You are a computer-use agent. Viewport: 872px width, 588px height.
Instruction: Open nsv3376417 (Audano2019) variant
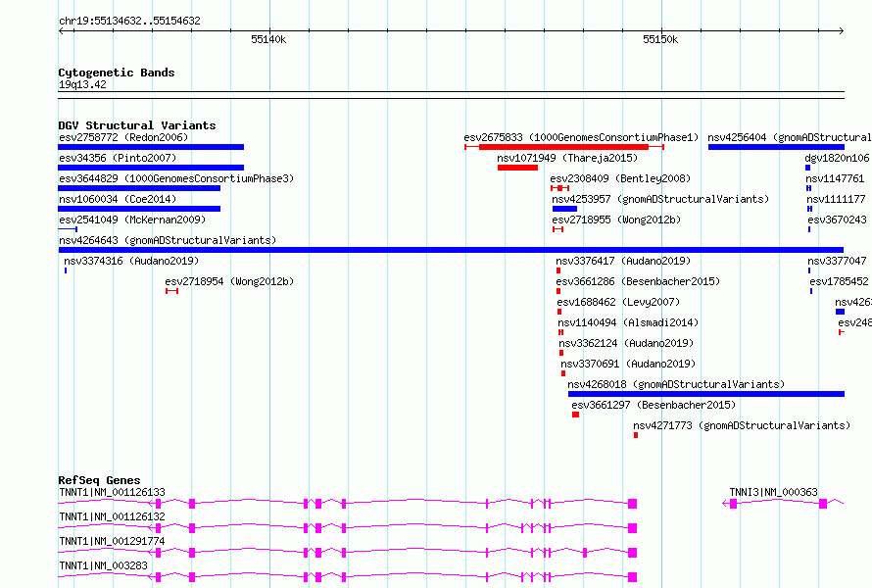click(x=623, y=261)
